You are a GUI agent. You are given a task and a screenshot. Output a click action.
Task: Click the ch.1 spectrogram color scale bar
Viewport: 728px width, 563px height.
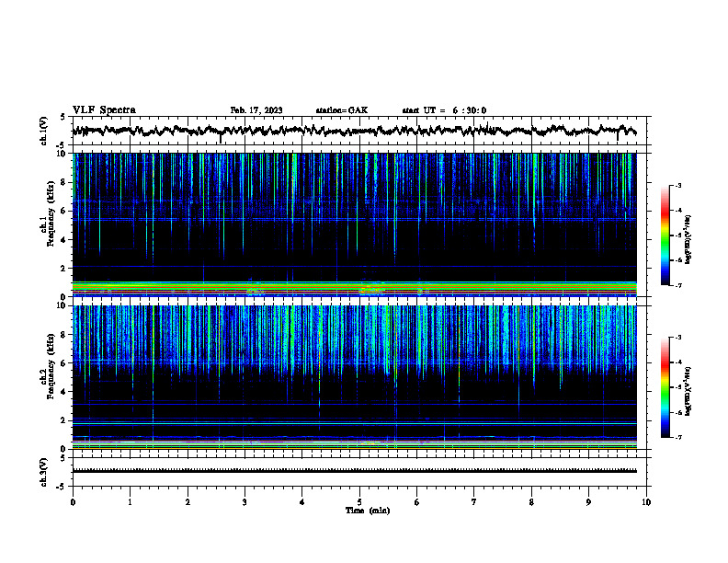(x=665, y=236)
